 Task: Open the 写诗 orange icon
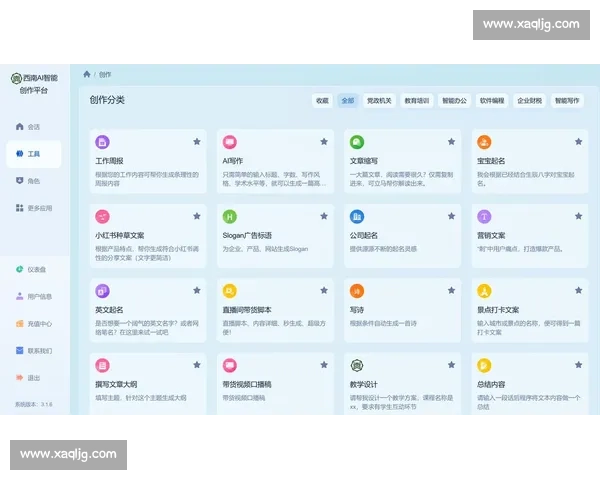tap(357, 291)
